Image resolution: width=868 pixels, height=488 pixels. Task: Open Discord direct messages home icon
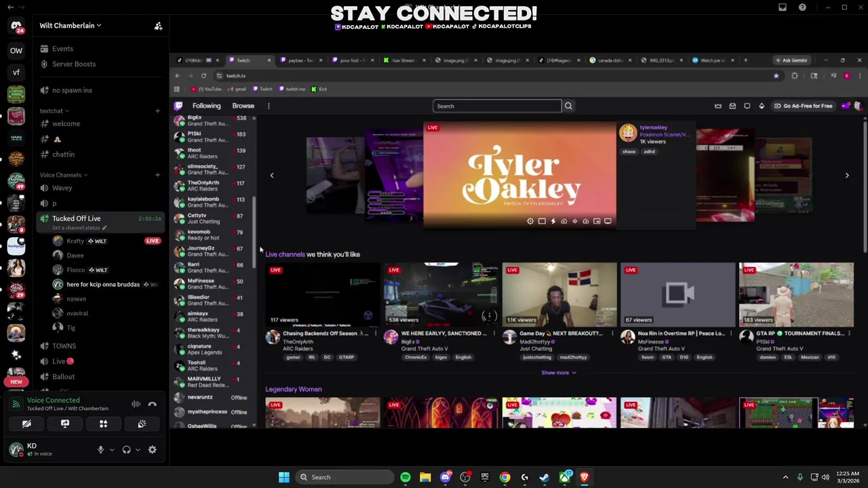(16, 26)
